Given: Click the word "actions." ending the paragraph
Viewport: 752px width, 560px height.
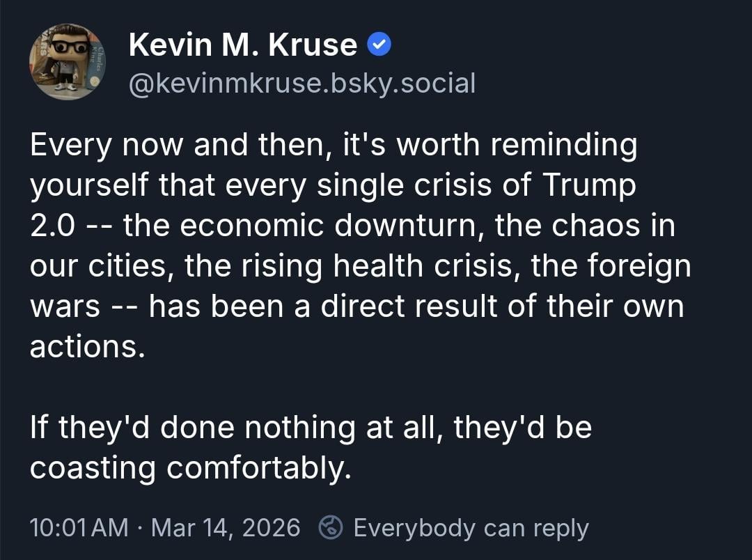Looking at the screenshot, I should click(x=87, y=347).
